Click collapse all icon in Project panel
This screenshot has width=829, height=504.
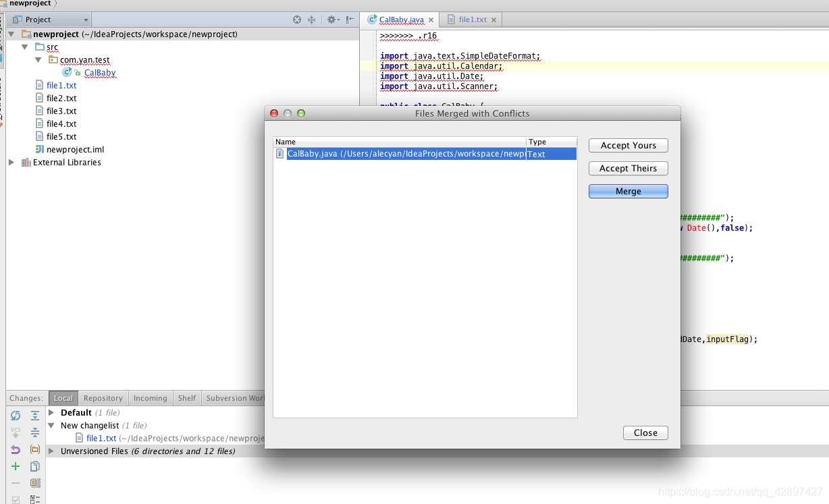(311, 20)
